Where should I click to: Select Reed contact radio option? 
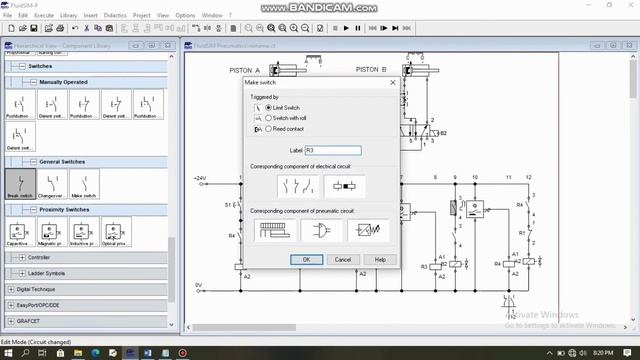pyautogui.click(x=268, y=129)
